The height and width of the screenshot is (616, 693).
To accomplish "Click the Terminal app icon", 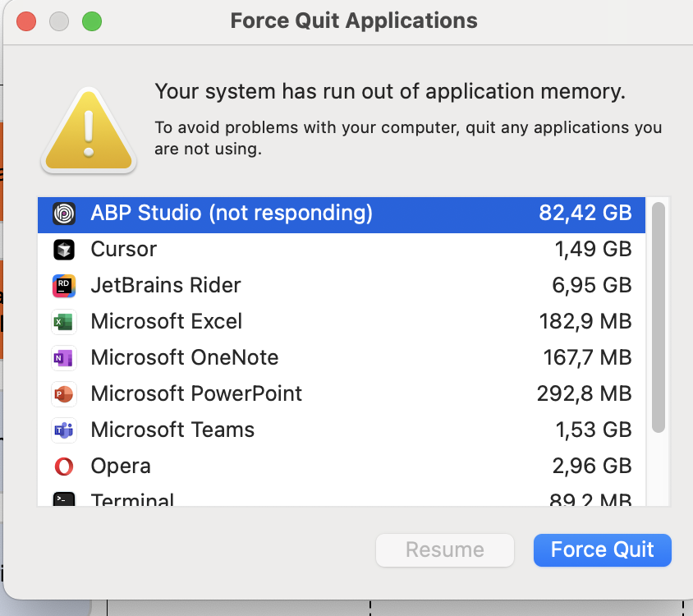I will coord(64,499).
